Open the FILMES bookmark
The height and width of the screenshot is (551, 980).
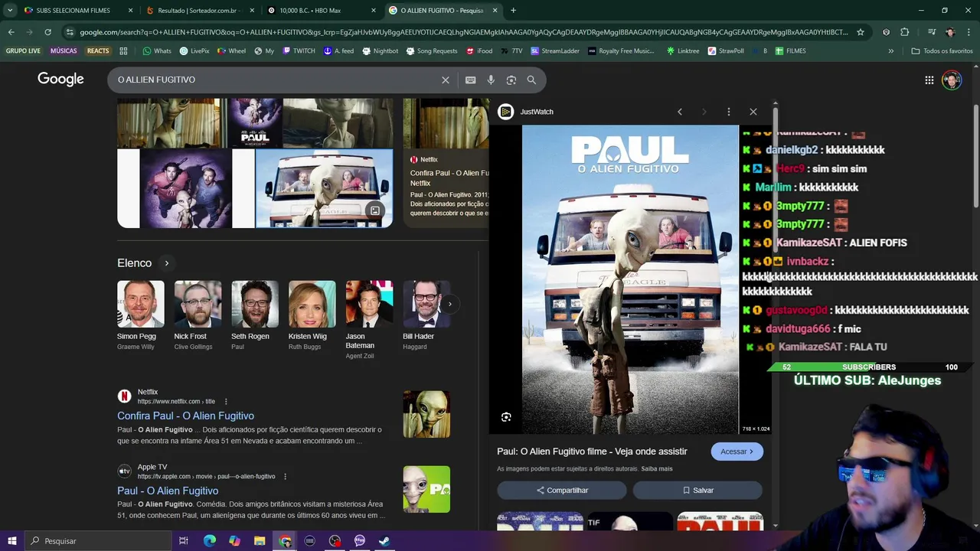point(790,51)
